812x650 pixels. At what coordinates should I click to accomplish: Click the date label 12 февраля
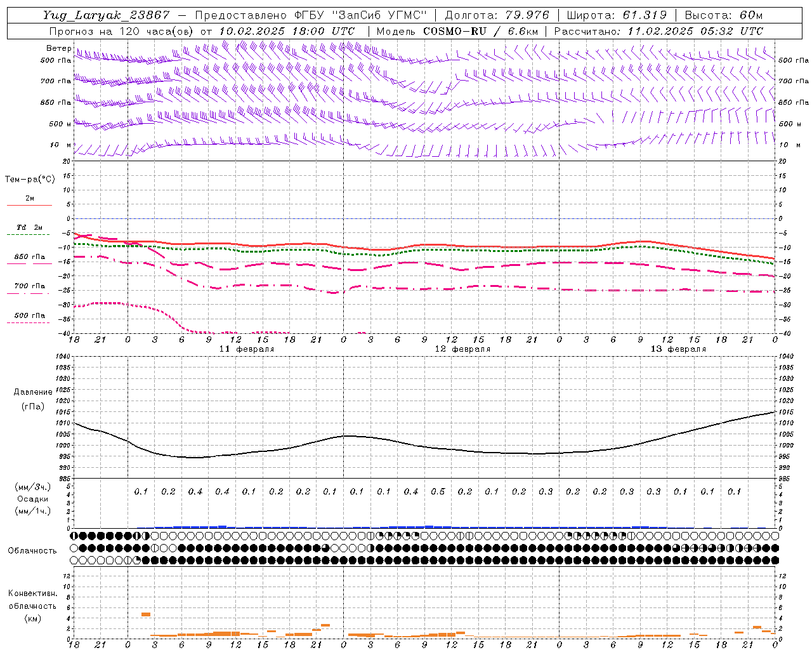(x=462, y=349)
